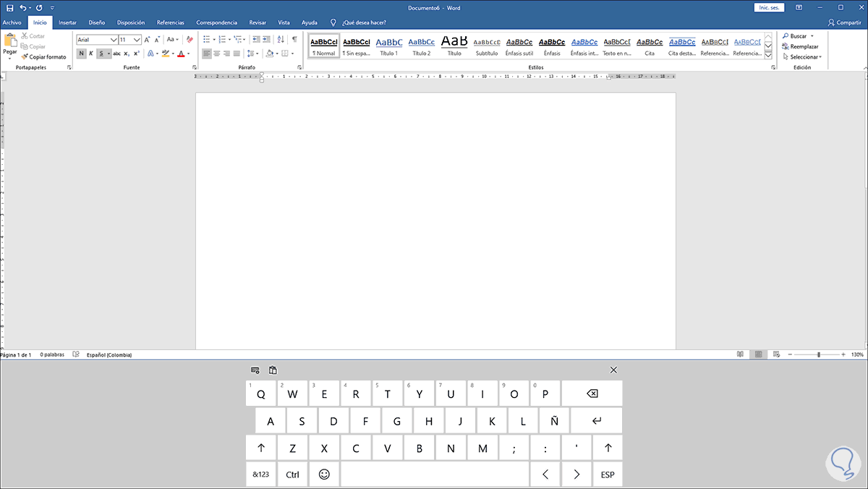The image size is (868, 489).
Task: Open the Insertar ribbon tab
Action: coord(67,22)
